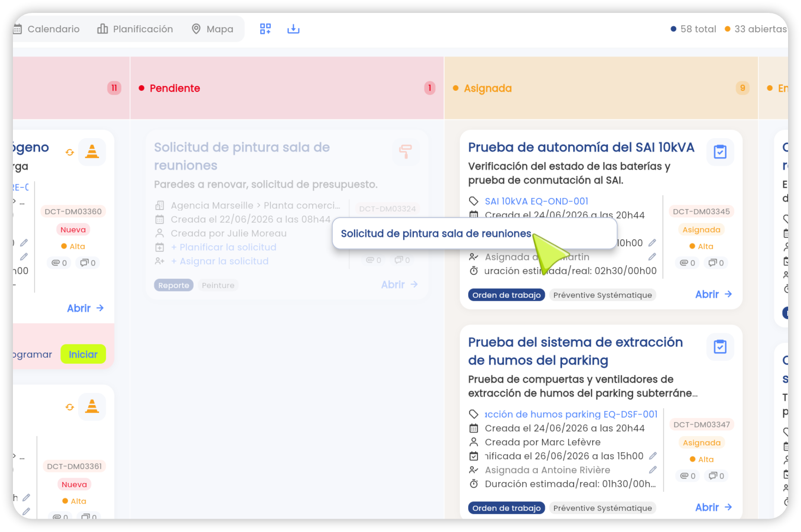Click traffic cone icon on DCT-DM03361 card

92,407
